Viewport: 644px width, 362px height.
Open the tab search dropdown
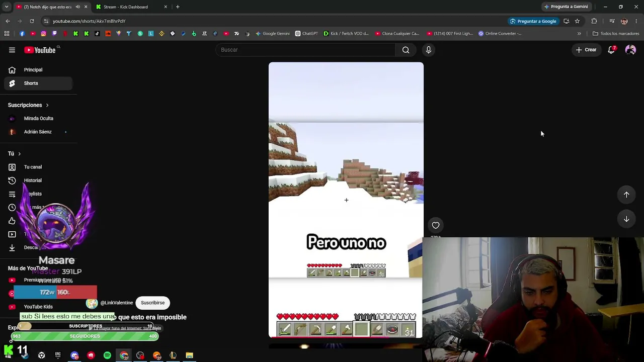[x=6, y=7]
